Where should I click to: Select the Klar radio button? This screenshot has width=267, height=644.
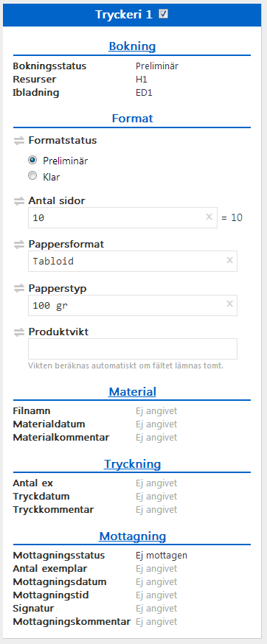click(x=32, y=176)
